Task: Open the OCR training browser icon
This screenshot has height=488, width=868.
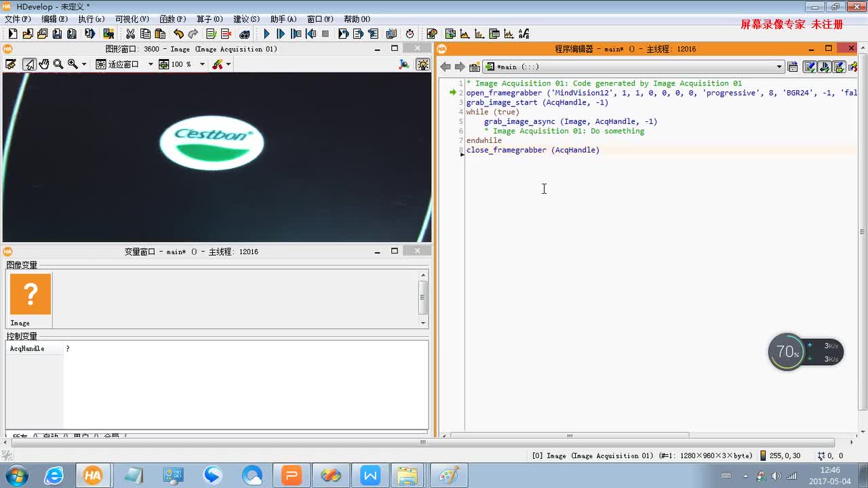Action: 524,34
